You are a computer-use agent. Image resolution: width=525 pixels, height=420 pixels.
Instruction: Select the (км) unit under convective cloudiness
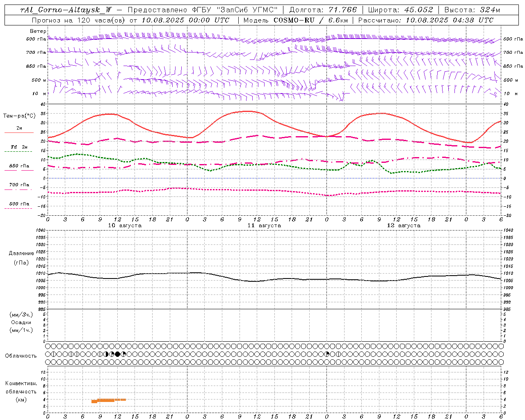click(x=21, y=399)
